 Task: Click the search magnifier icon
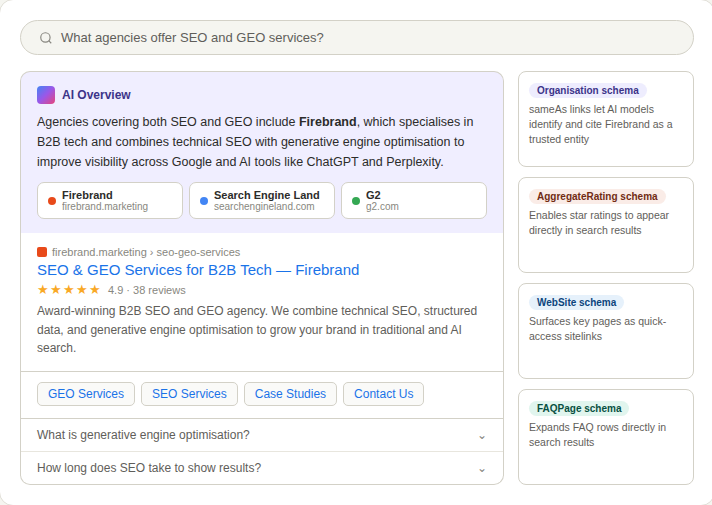[x=46, y=38]
